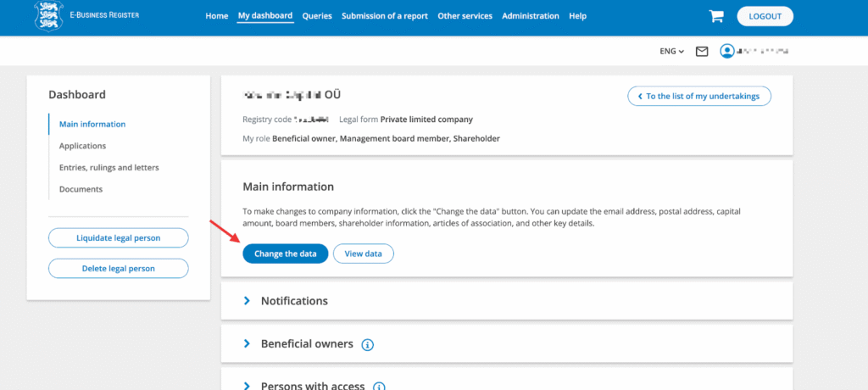The image size is (868, 390).
Task: Click the View data button
Action: tap(363, 253)
